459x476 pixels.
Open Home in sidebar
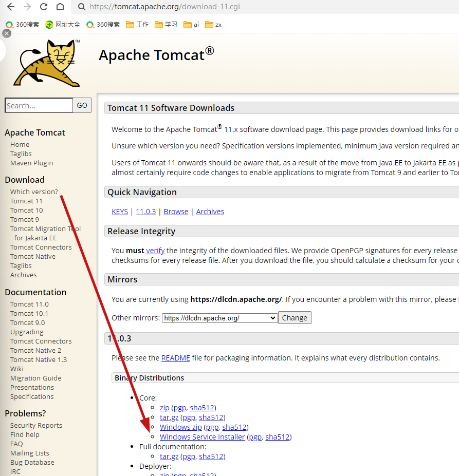coord(20,144)
